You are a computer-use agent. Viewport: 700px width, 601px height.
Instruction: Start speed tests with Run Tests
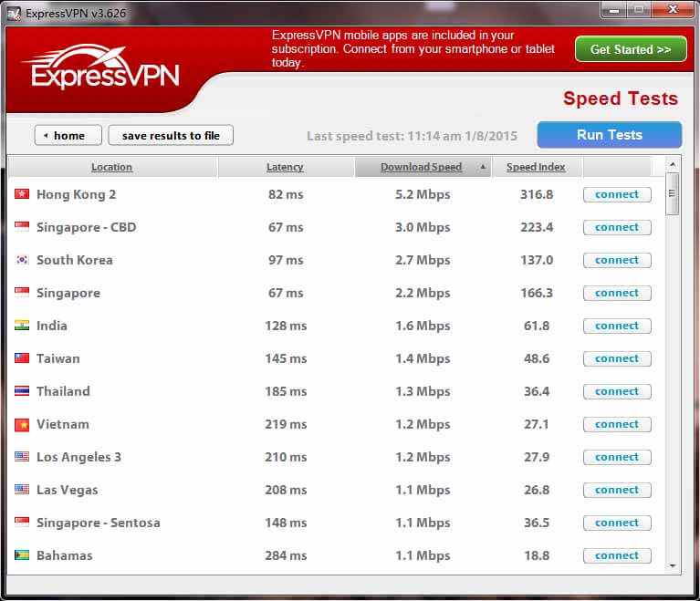610,135
